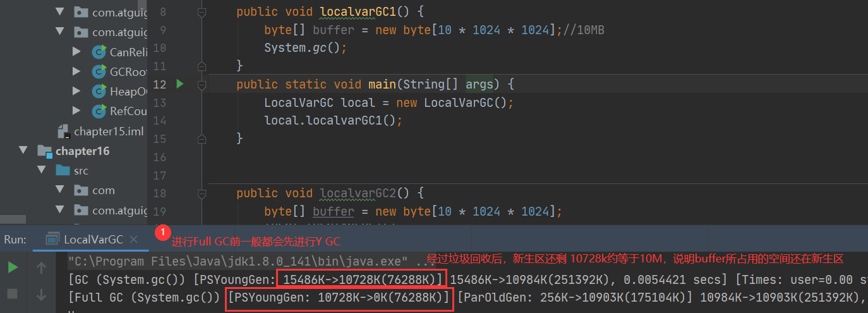Click line number 12 in the gutter

[x=160, y=84]
